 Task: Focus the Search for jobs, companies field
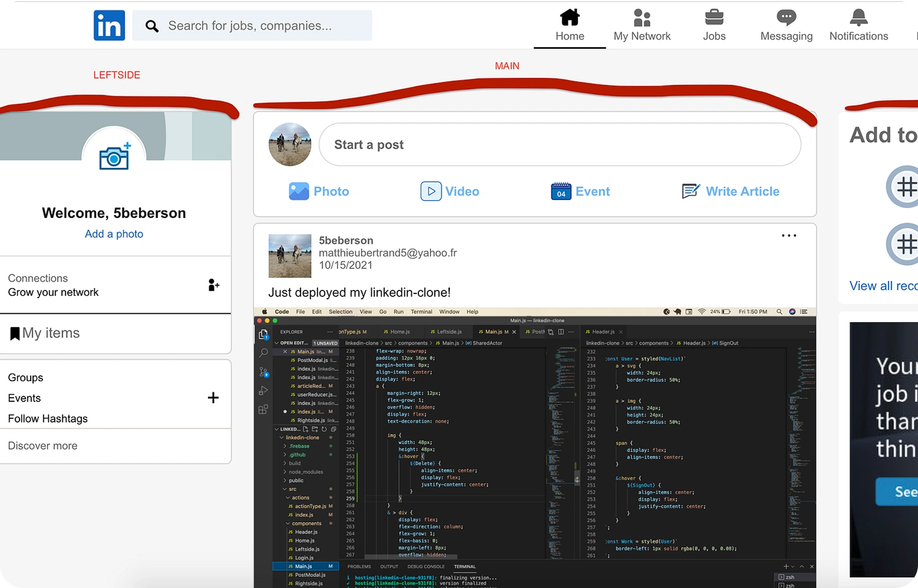(252, 26)
